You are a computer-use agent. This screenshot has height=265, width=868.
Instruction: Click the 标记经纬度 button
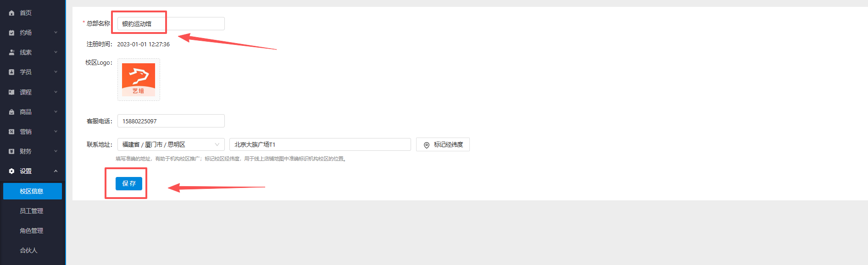click(x=443, y=144)
